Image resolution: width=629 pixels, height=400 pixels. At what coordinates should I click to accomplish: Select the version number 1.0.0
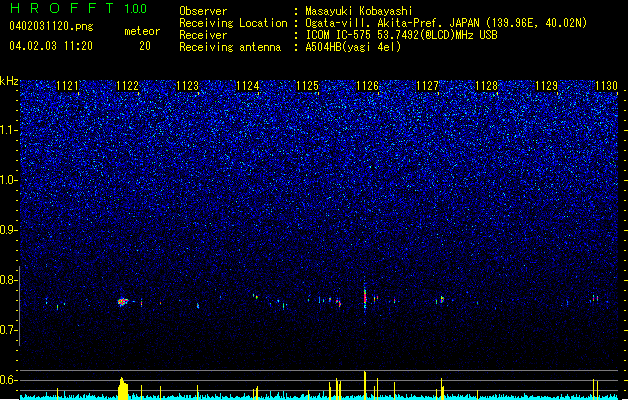pyautogui.click(x=135, y=8)
